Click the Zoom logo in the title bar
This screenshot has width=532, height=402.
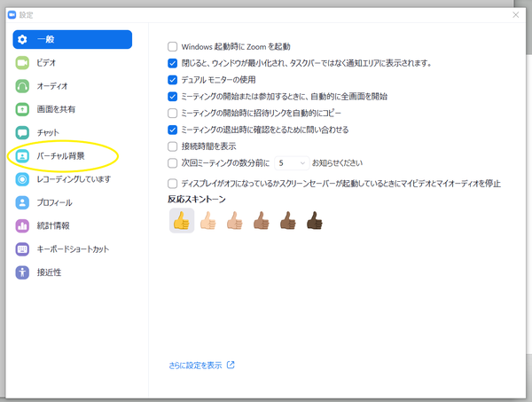(12, 14)
